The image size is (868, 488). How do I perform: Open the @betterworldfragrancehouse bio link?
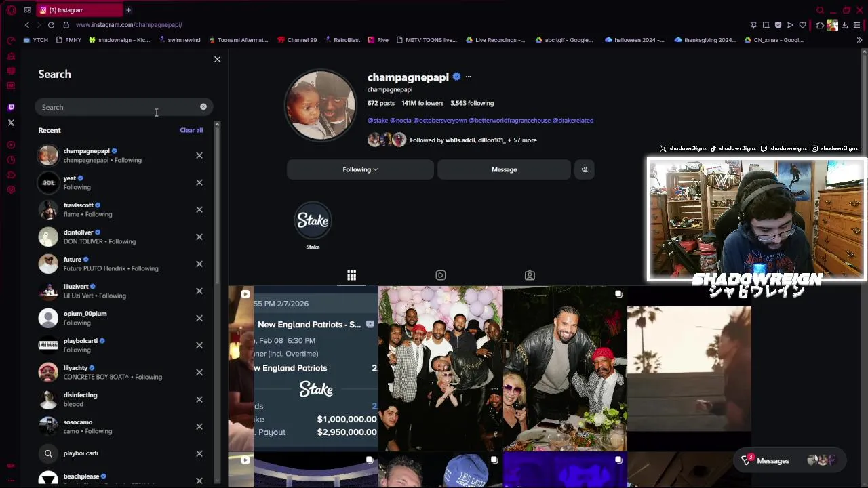pyautogui.click(x=510, y=121)
